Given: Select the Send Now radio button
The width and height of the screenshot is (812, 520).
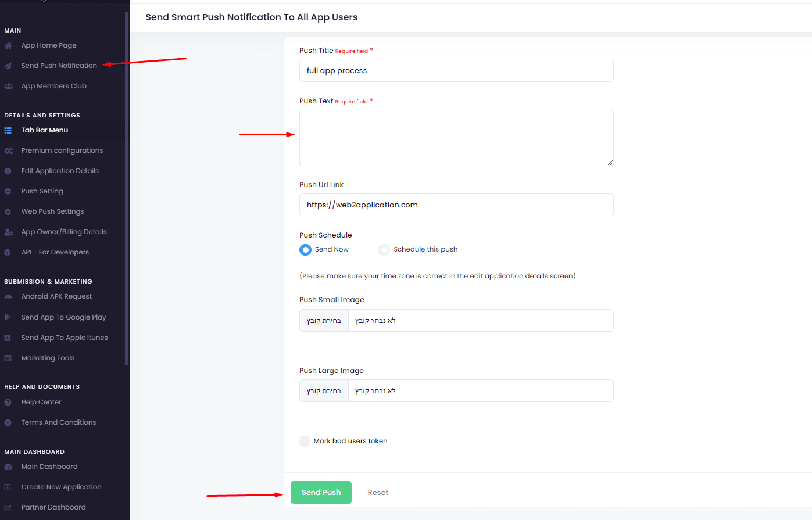Looking at the screenshot, I should [x=305, y=249].
